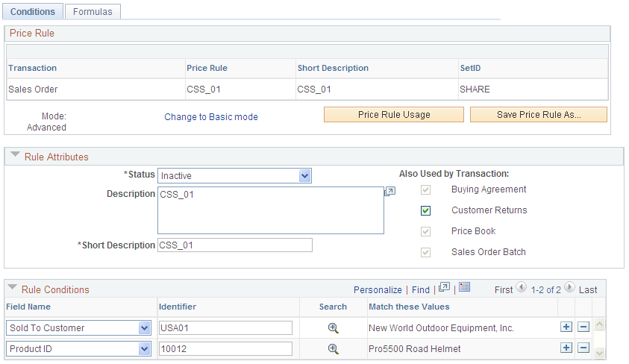The height and width of the screenshot is (364, 629).
Task: Click the Short Description input field
Action: [235, 245]
